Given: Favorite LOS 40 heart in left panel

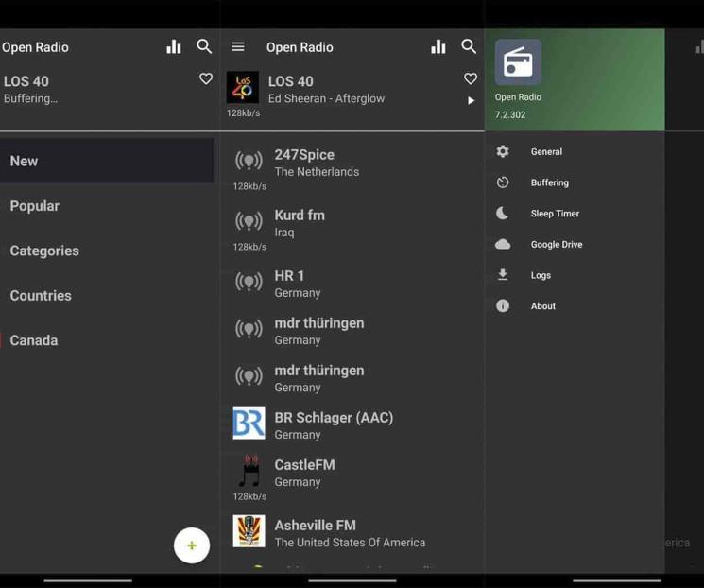Looking at the screenshot, I should pos(206,78).
